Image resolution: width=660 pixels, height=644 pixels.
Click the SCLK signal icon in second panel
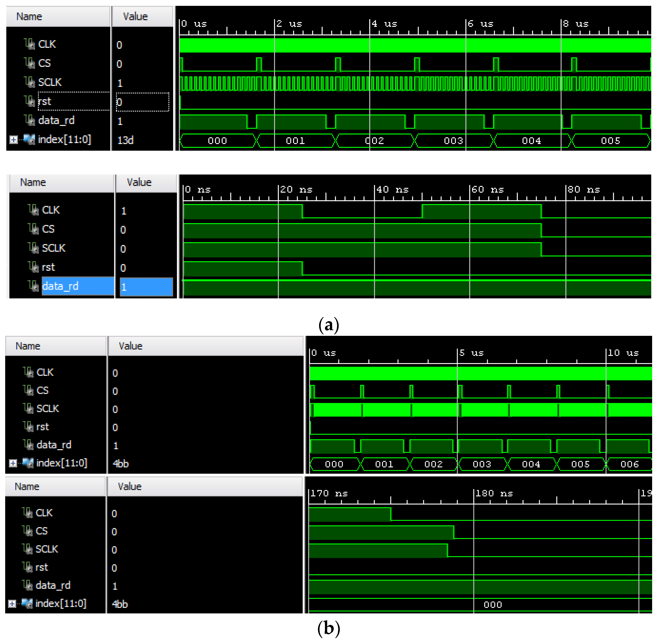click(x=33, y=248)
